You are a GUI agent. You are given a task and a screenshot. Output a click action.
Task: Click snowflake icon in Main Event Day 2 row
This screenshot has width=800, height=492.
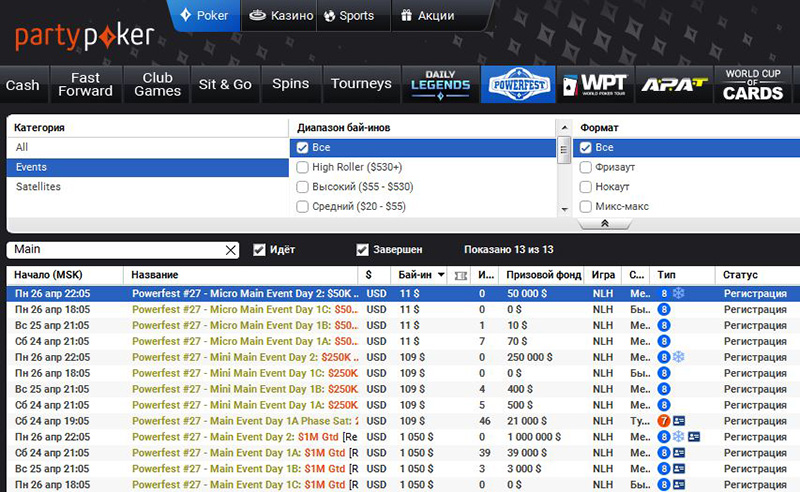tap(679, 436)
